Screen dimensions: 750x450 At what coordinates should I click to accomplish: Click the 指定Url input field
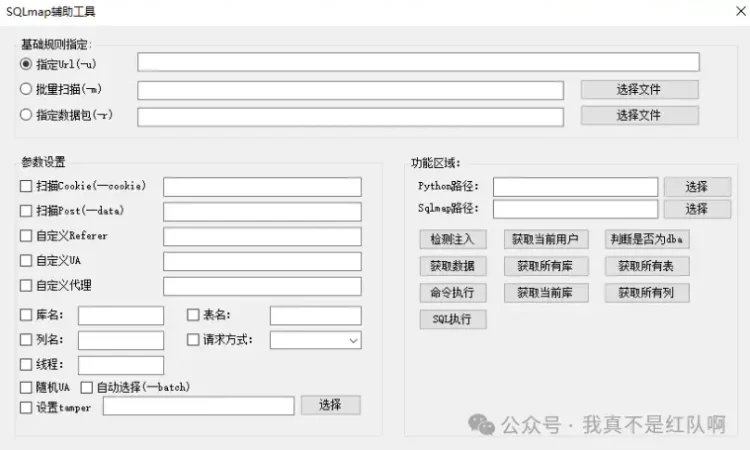pos(418,62)
